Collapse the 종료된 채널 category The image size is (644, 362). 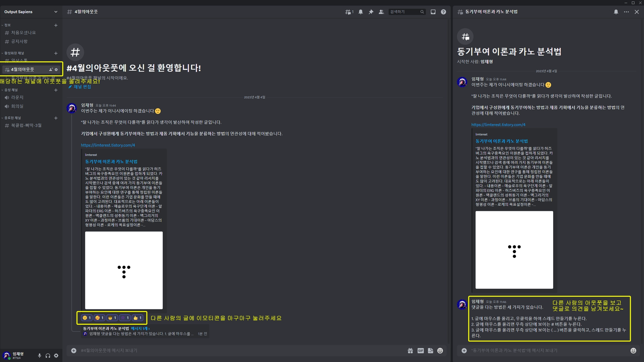pyautogui.click(x=12, y=118)
